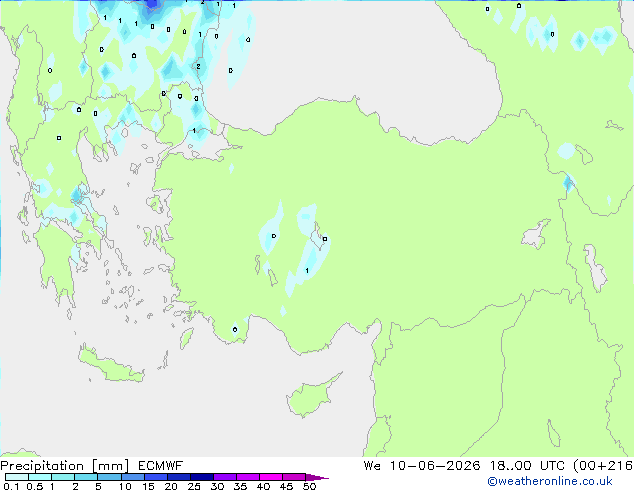
Task: Click the legend value '25'
Action: click(x=194, y=486)
